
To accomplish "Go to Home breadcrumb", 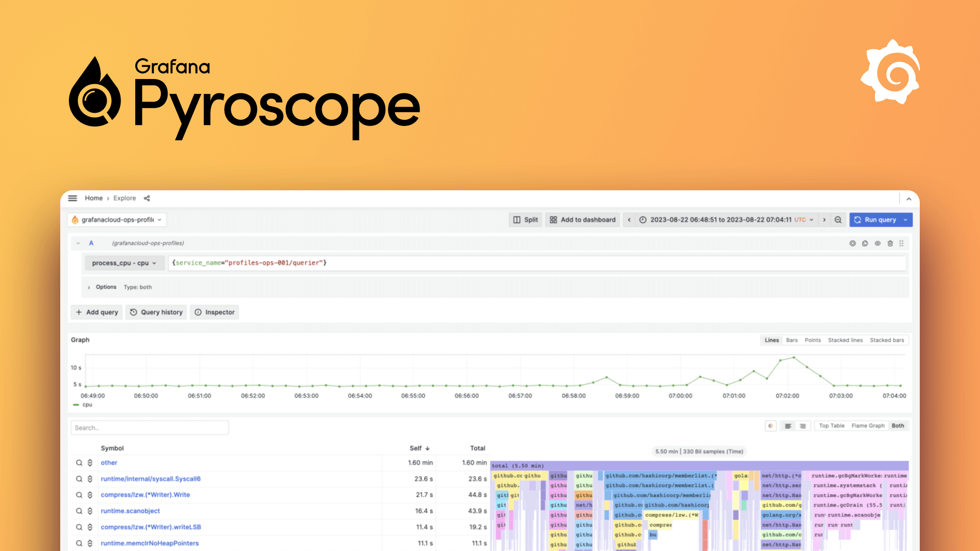I will click(93, 198).
